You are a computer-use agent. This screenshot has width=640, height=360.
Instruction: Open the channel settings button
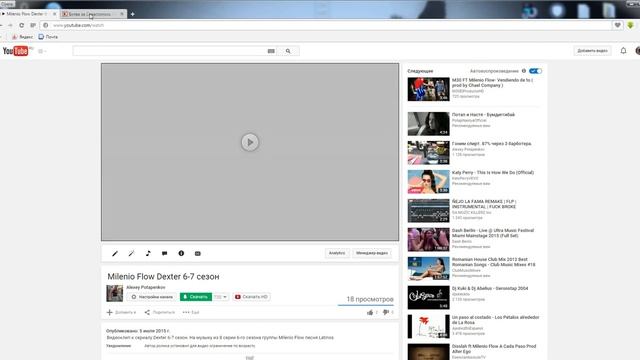point(152,297)
